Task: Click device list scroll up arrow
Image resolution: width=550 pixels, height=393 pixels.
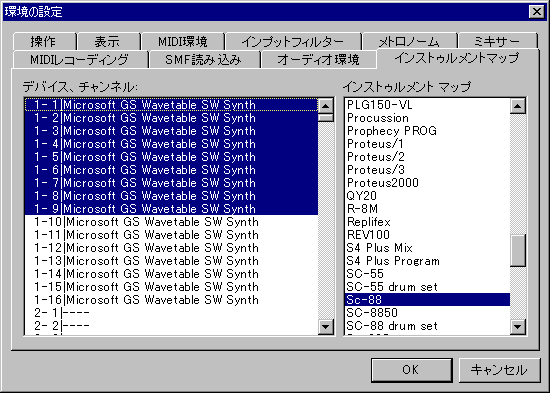Action: coord(326,106)
